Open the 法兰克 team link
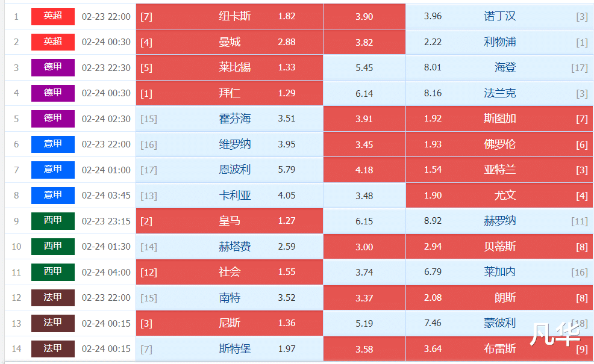Screen dimensions: 594x364 click(x=499, y=93)
